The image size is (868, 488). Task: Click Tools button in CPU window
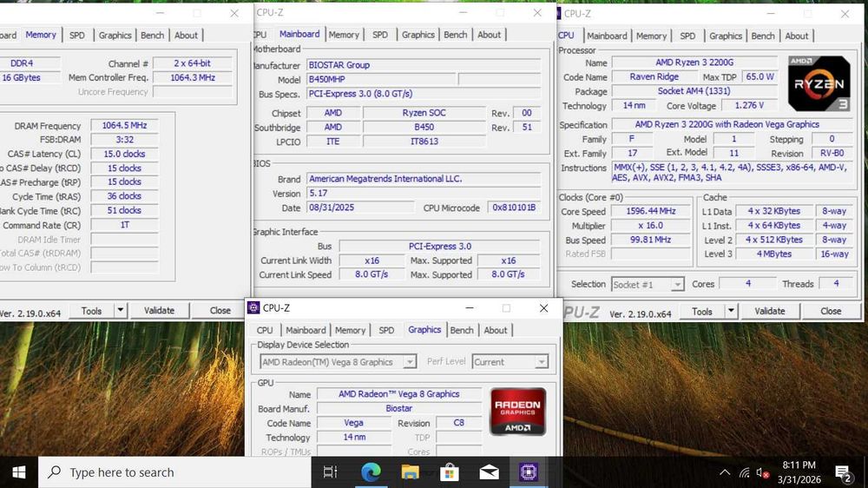(x=702, y=312)
